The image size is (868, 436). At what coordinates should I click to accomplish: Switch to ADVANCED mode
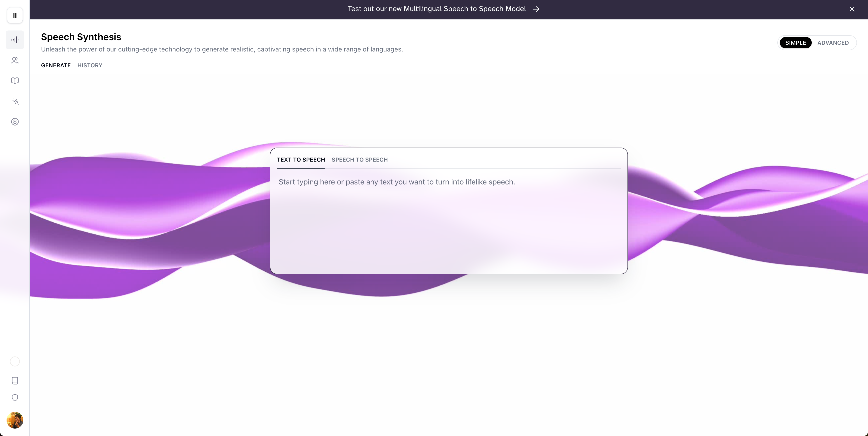[x=833, y=43]
